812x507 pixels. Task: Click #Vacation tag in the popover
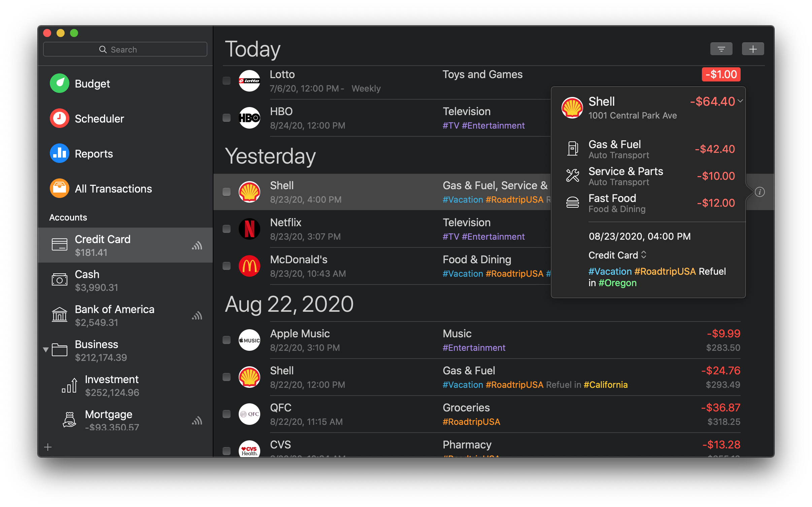[610, 271]
